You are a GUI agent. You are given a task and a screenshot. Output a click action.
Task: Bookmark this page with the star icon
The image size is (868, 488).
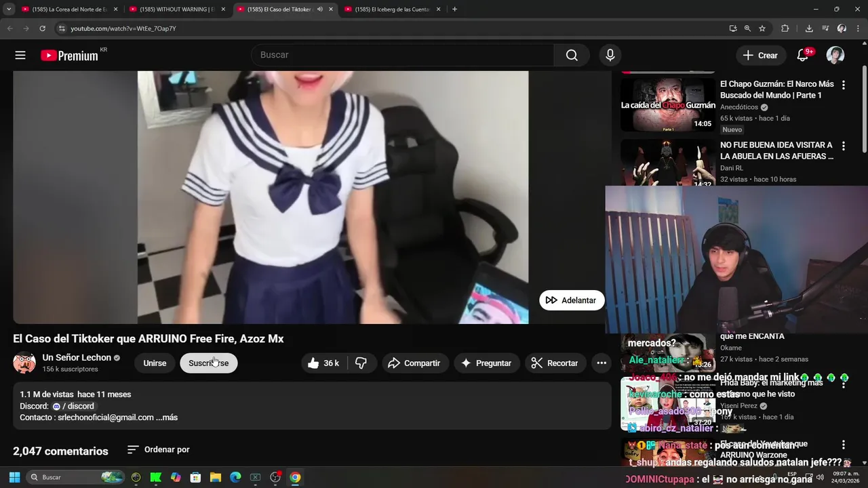pos(762,28)
